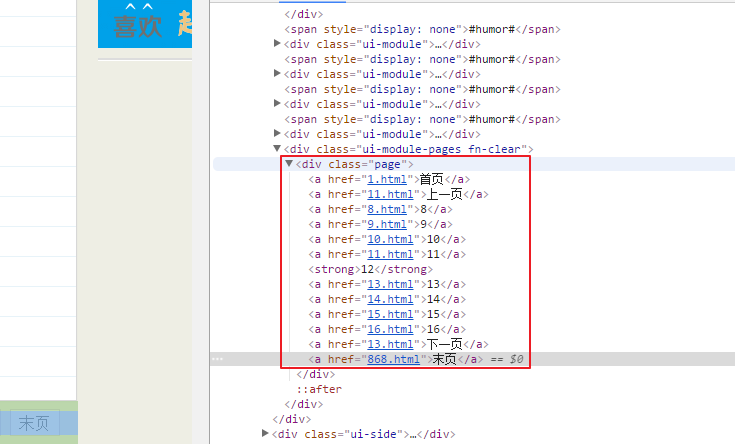Open the 8.html href link
Screen dimensions: 735x444
coord(387,209)
